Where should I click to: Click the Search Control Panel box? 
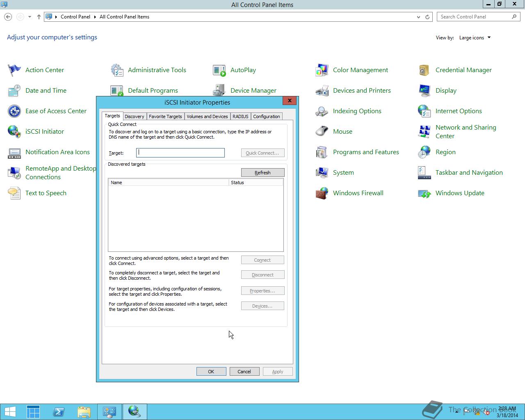(x=479, y=17)
